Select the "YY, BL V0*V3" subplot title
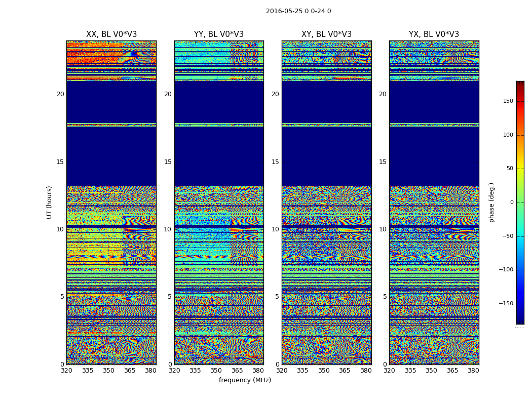The width and height of the screenshot is (532, 405). click(219, 34)
